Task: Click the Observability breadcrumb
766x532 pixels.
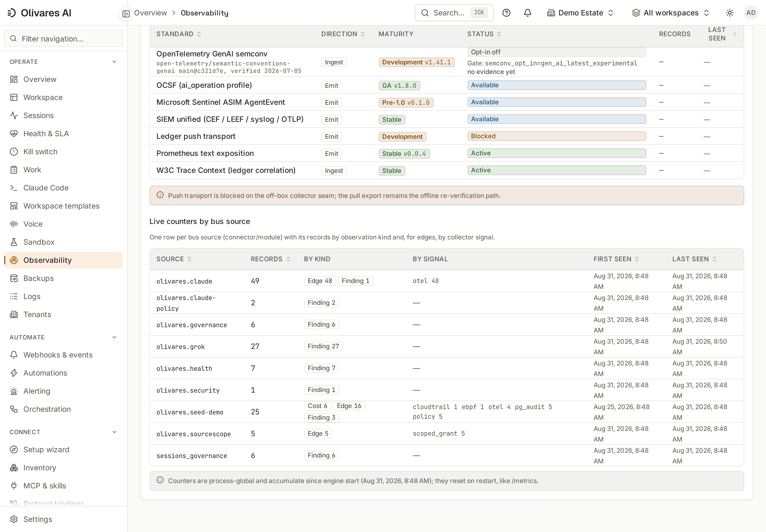Action: 204,13
